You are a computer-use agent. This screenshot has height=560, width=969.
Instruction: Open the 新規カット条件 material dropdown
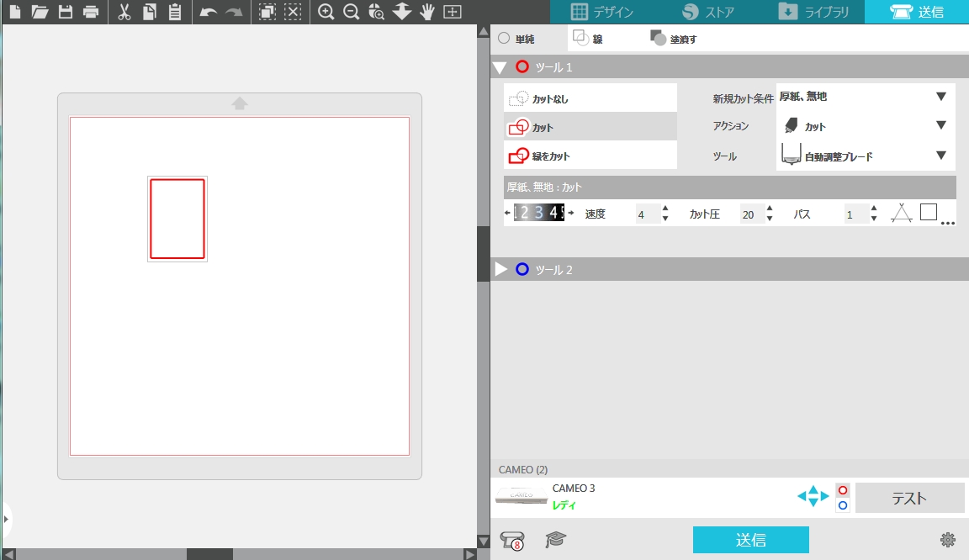click(x=864, y=97)
